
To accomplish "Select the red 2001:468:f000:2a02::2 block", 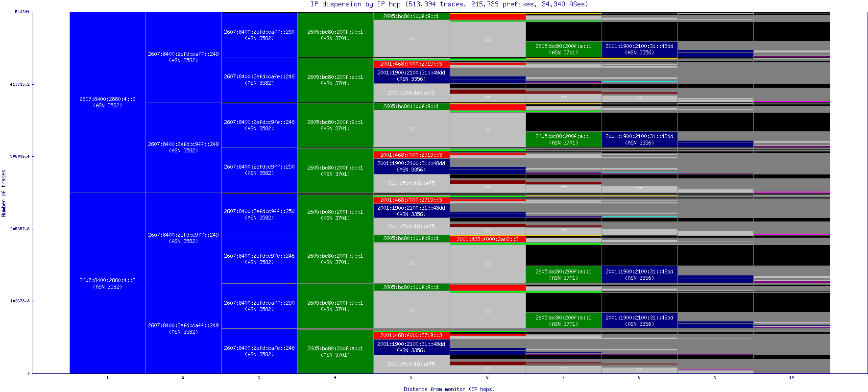I will [488, 239].
